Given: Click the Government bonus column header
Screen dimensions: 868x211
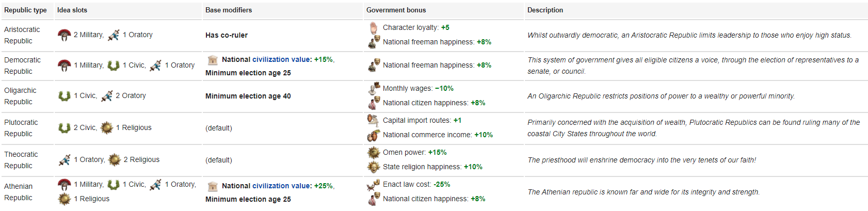Looking at the screenshot, I should [x=396, y=10].
